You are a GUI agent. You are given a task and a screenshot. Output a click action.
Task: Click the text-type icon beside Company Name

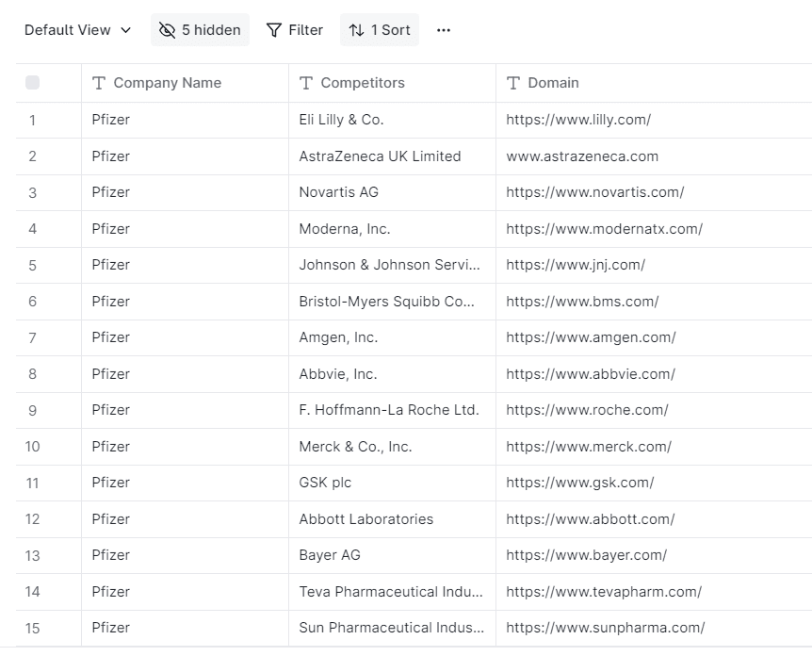coord(99,83)
